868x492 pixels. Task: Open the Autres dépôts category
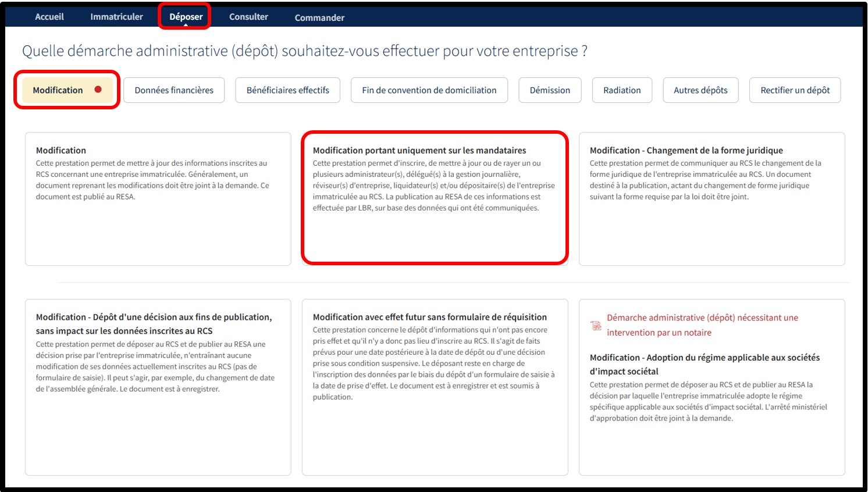coord(700,90)
